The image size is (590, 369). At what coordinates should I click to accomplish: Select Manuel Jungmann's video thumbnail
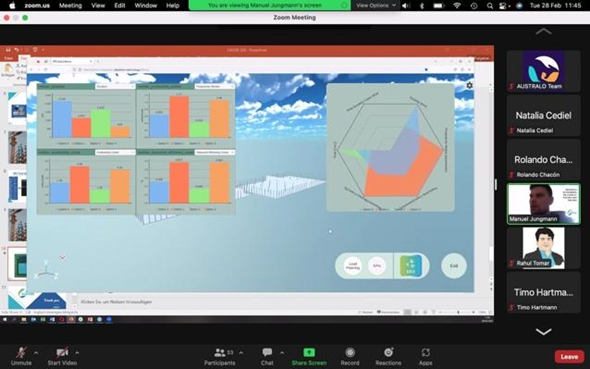coord(543,203)
